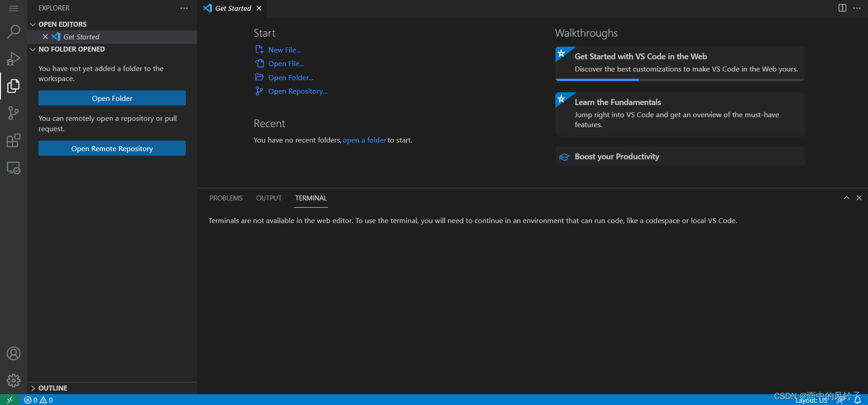Click the New File... link
Screen dimensions: 868x405
(278, 50)
